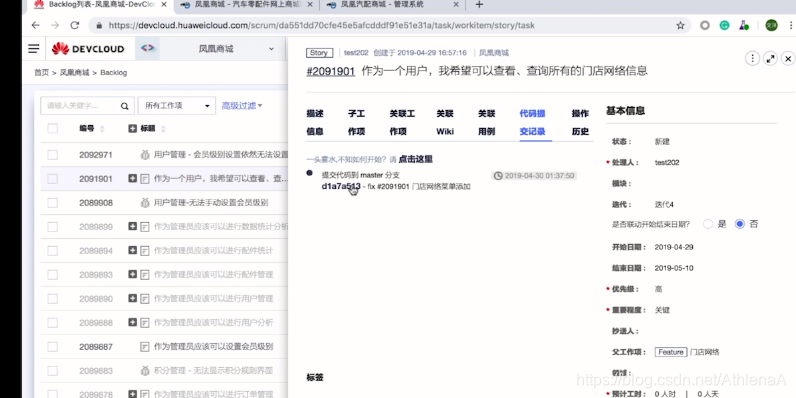Sort by 编号 column arrows
The height and width of the screenshot is (398, 796).
pyautogui.click(x=102, y=129)
